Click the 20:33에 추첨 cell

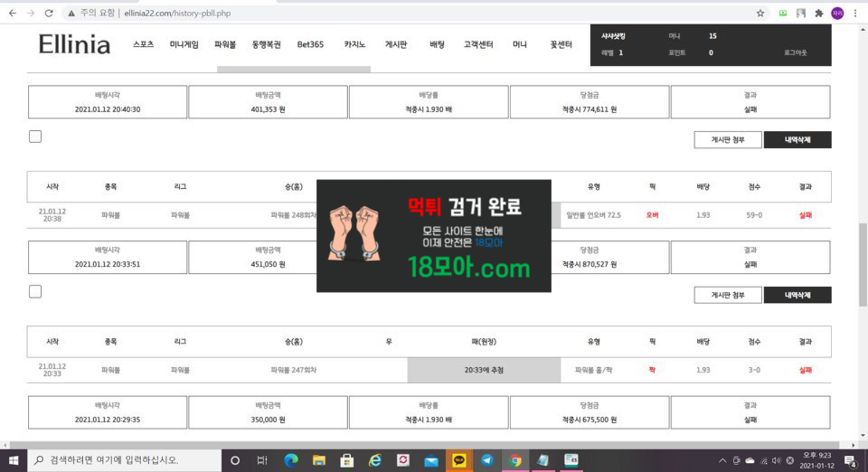click(x=484, y=370)
